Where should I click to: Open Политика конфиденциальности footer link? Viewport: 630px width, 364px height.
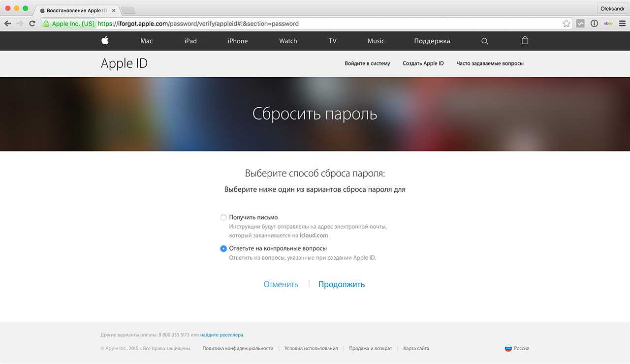pyautogui.click(x=238, y=348)
